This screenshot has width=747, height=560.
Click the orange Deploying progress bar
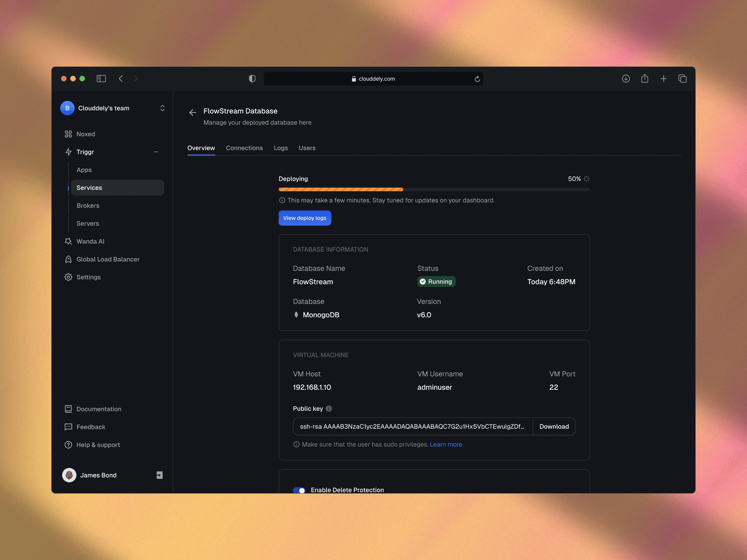[341, 189]
